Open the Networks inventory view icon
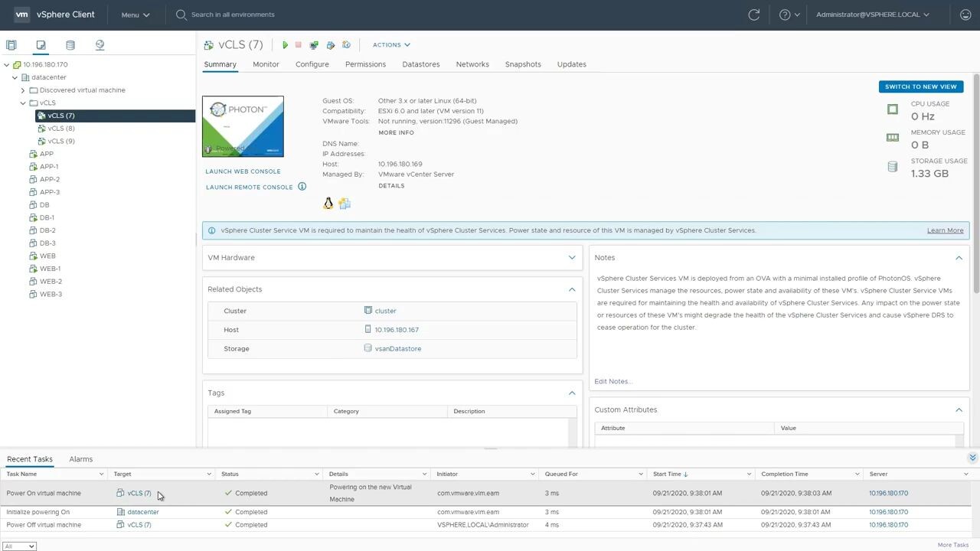980x551 pixels. (99, 45)
